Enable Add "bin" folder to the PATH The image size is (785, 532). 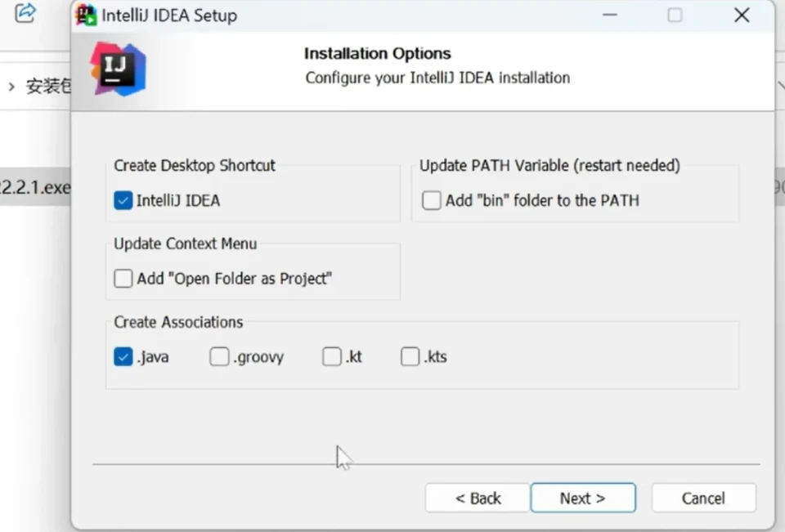432,200
